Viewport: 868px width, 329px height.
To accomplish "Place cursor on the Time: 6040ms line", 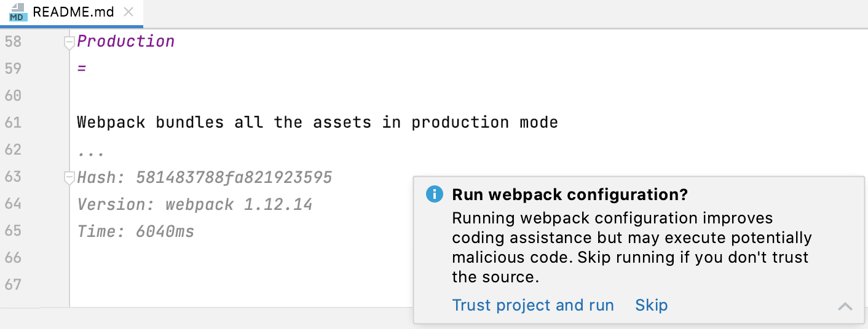I will 136,231.
